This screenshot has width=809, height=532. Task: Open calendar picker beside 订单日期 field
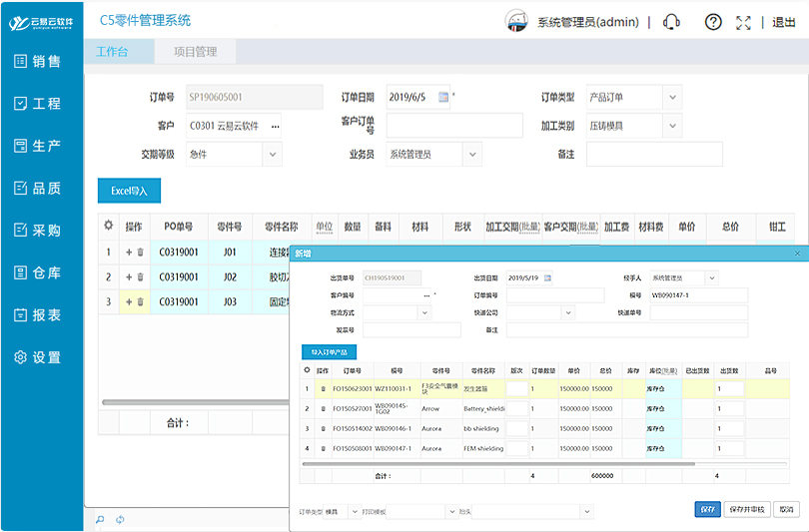tap(444, 97)
